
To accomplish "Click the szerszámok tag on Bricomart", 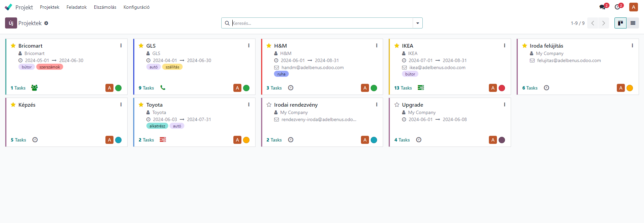I will (x=50, y=67).
